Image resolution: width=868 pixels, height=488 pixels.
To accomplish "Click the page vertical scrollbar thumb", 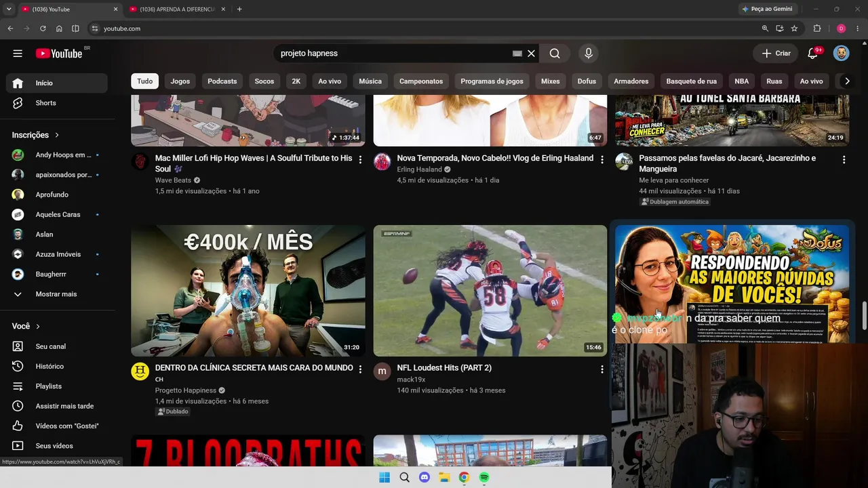I will (864, 316).
